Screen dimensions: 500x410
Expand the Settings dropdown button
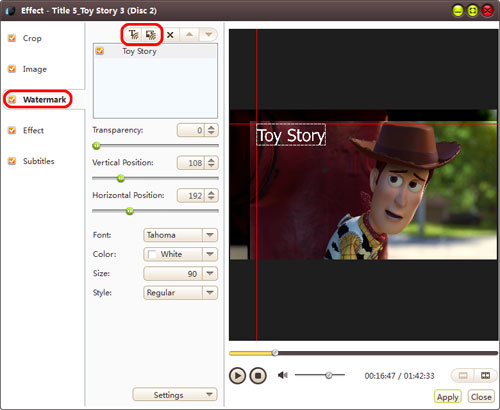click(175, 395)
